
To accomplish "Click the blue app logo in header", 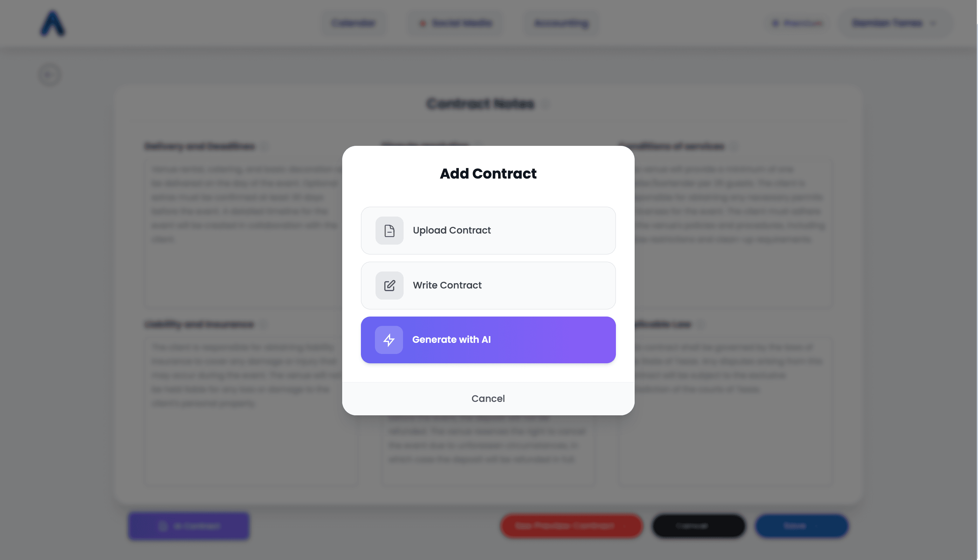I will click(53, 24).
